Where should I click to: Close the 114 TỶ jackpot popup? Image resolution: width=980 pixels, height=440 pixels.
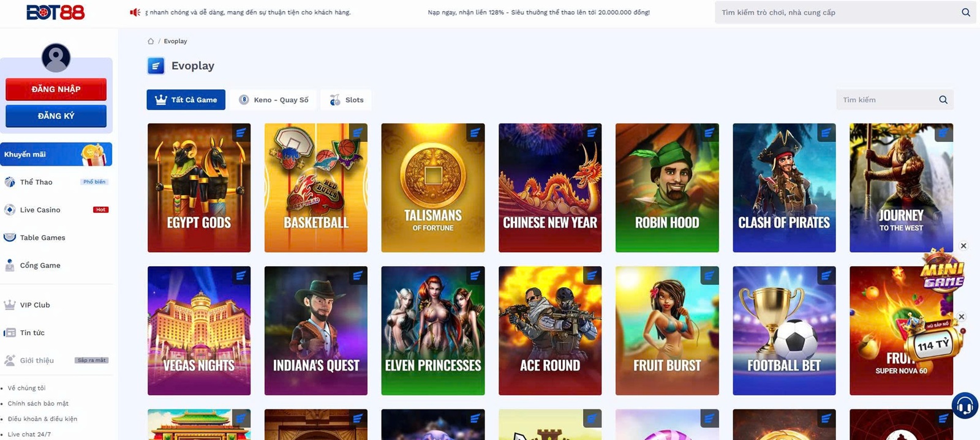pos(962,317)
